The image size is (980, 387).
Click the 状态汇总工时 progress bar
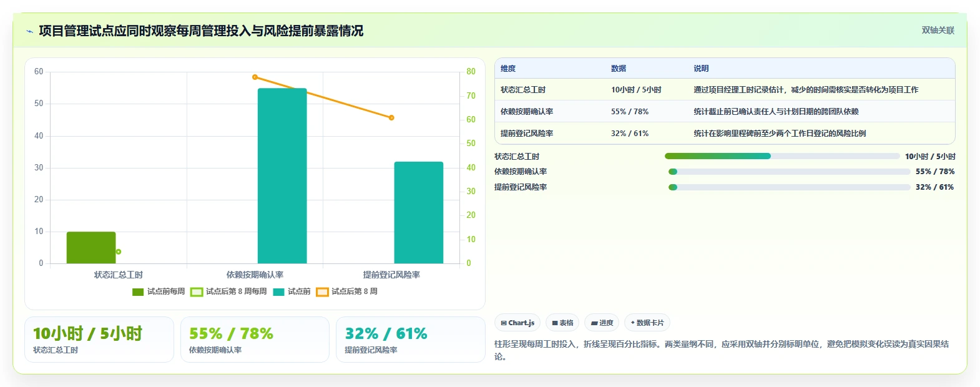coord(782,156)
